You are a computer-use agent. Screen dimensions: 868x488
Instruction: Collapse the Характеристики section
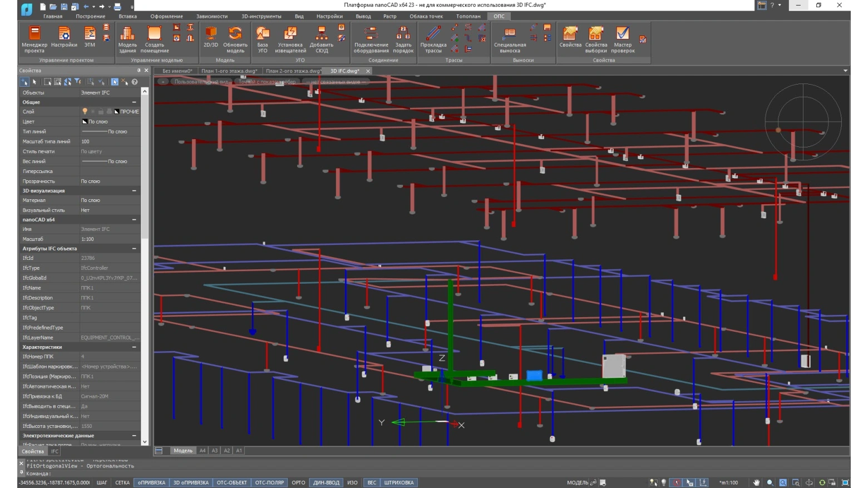(x=134, y=347)
